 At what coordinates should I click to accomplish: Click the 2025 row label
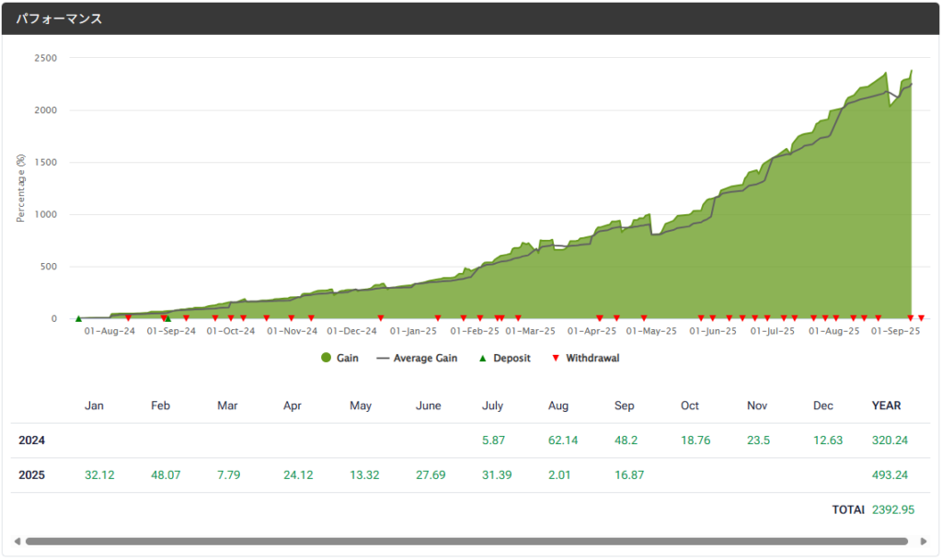[31, 475]
